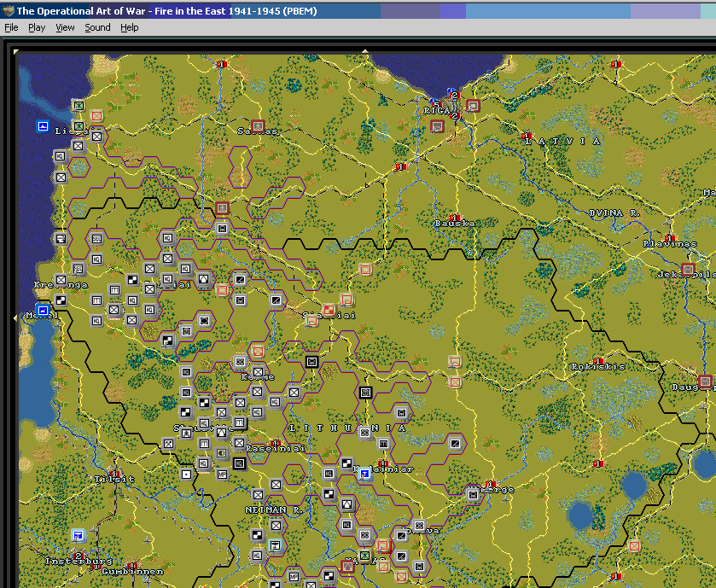Click the objective flag at Plavinas
Viewport: 716px width, 588px height.
pyautogui.click(x=670, y=238)
